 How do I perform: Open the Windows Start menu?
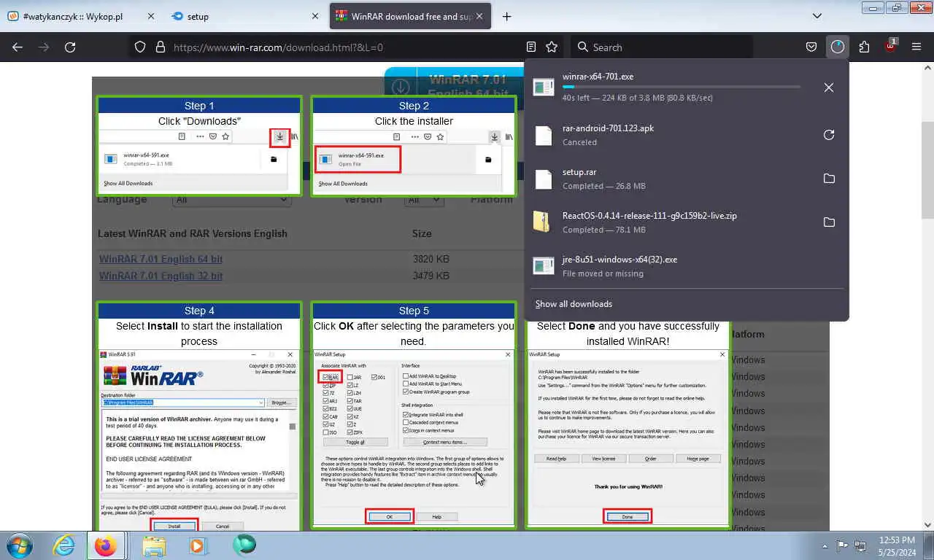tap(20, 545)
